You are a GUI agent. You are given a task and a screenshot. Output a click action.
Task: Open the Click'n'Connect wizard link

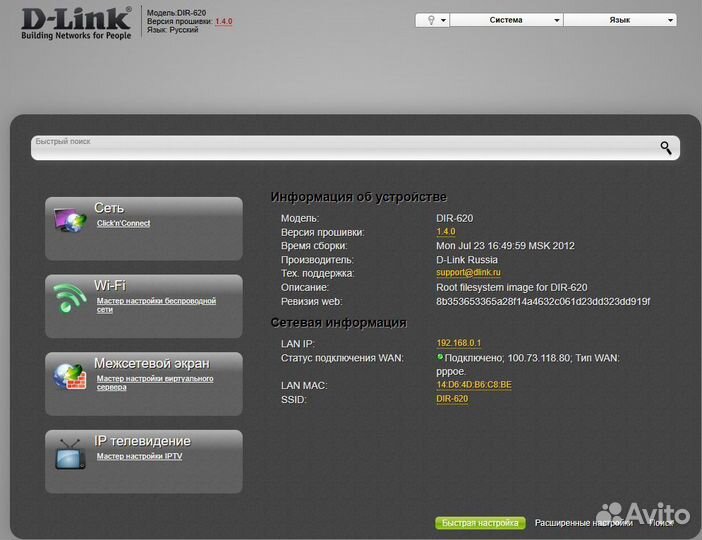point(124,223)
